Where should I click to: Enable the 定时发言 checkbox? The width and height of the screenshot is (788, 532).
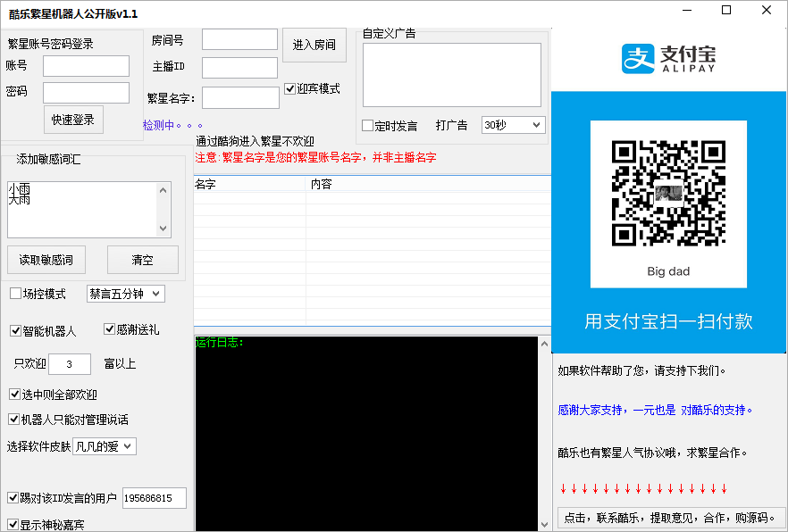point(368,126)
